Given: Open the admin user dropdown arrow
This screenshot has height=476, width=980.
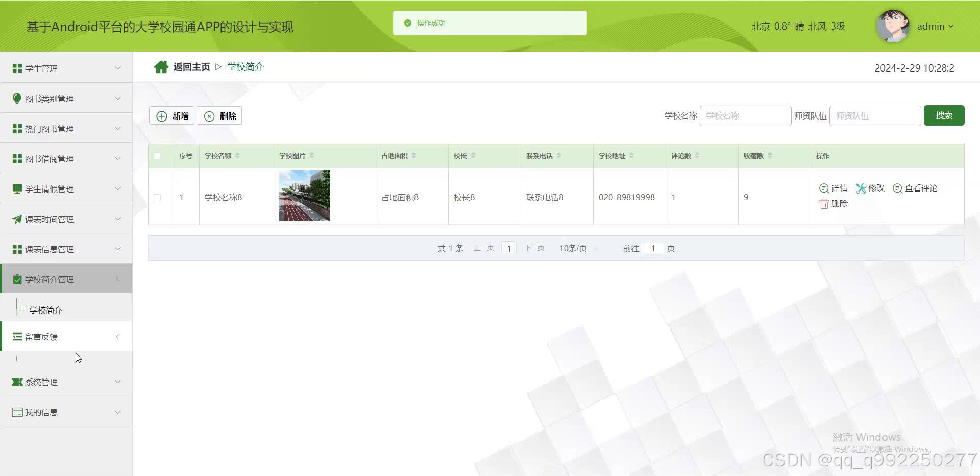Looking at the screenshot, I should (x=950, y=27).
